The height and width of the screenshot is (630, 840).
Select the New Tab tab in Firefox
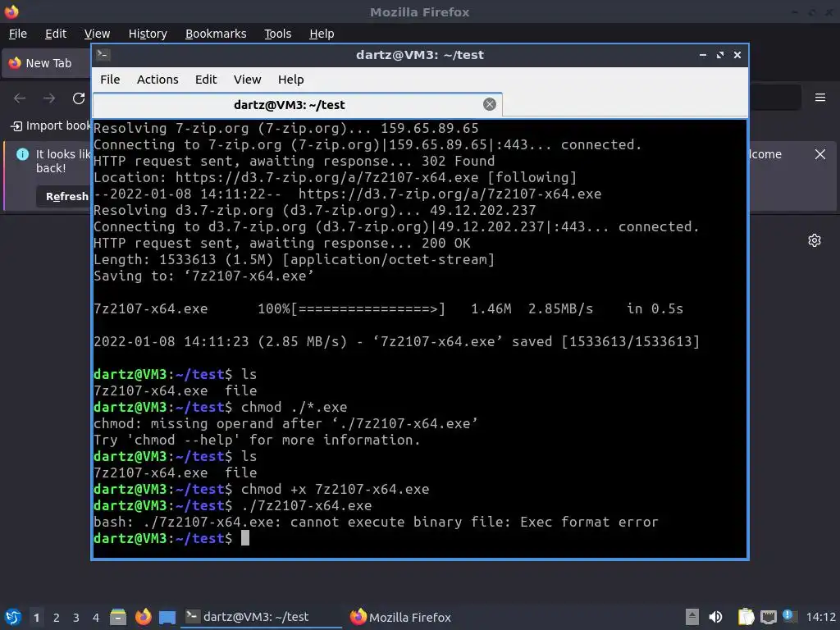point(47,63)
